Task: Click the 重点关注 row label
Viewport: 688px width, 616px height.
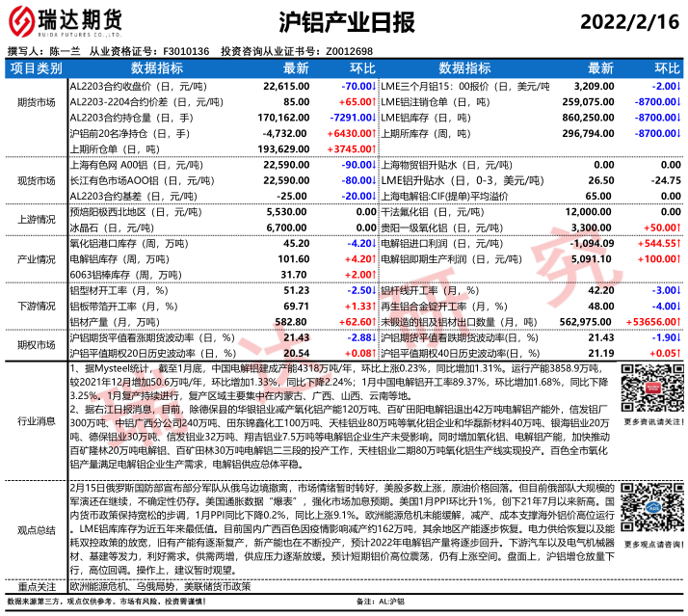Action: pyautogui.click(x=36, y=586)
